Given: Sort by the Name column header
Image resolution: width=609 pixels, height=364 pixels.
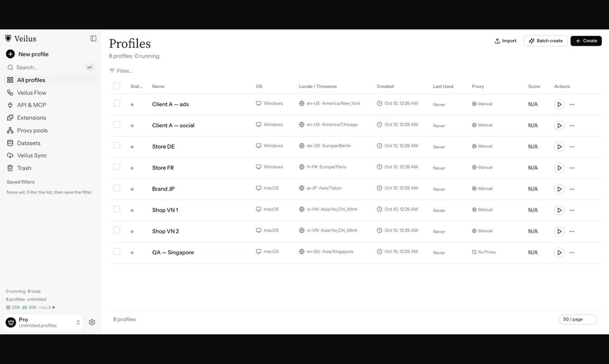Looking at the screenshot, I should click(158, 86).
